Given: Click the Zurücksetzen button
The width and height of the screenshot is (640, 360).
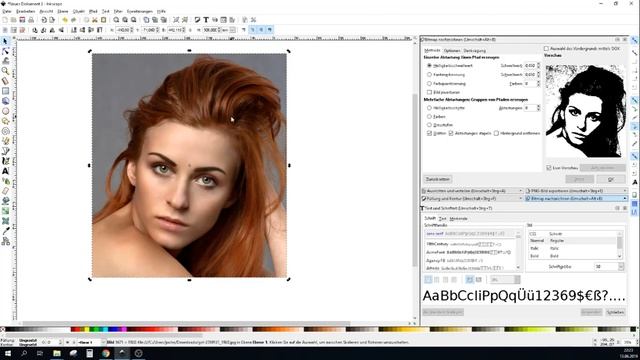Looking at the screenshot, I should [438, 179].
